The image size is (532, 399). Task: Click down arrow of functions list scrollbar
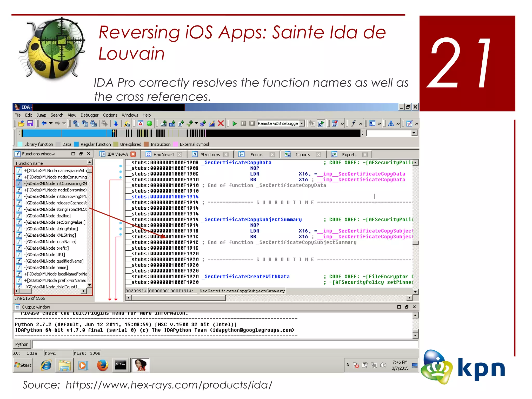click(89, 285)
